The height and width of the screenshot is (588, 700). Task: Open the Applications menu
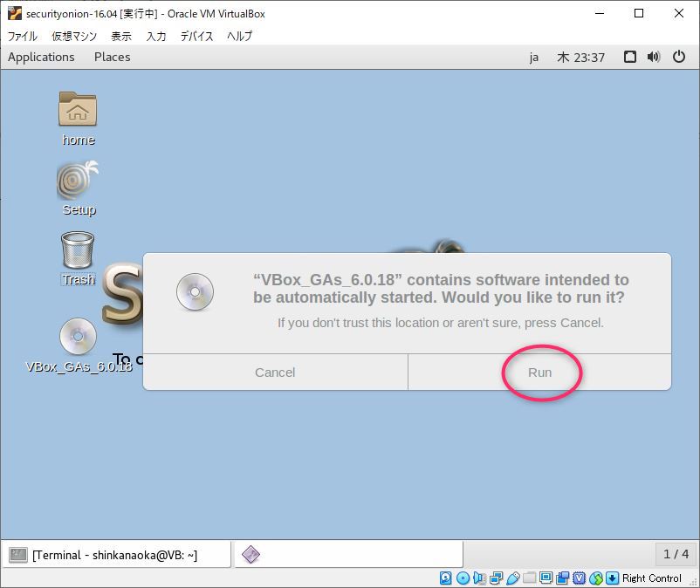coord(41,57)
